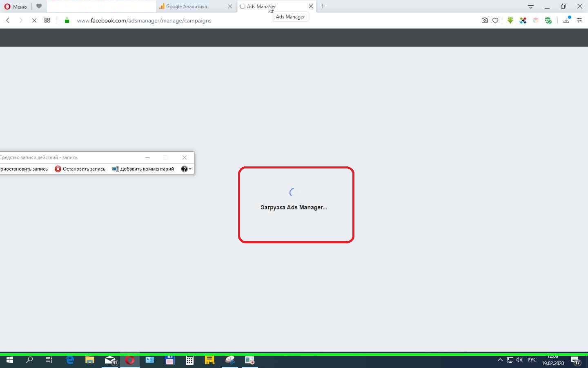
Task: Open the blue contact card taskbar app
Action: coord(150,360)
